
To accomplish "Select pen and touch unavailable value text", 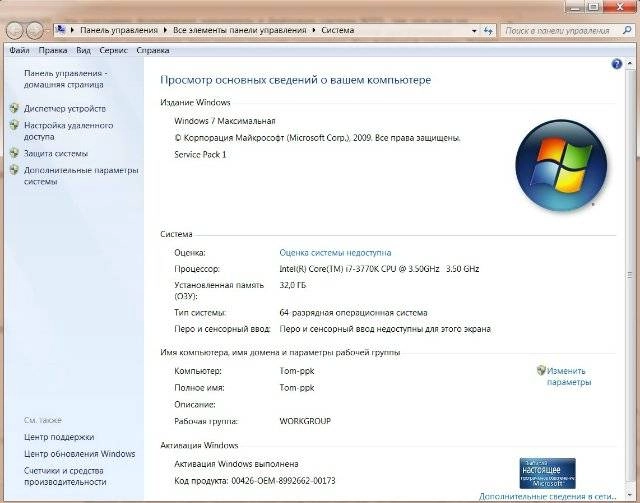I will pyautogui.click(x=385, y=329).
